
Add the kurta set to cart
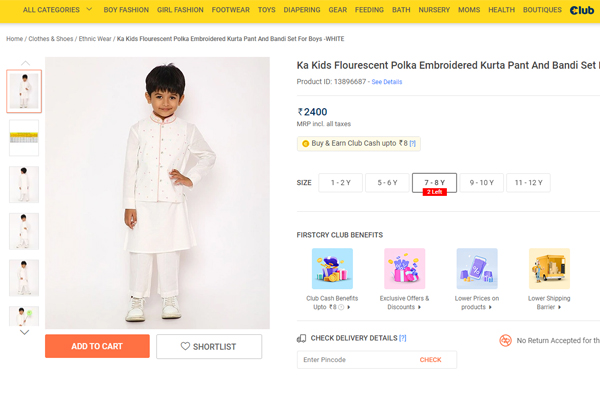pos(97,346)
